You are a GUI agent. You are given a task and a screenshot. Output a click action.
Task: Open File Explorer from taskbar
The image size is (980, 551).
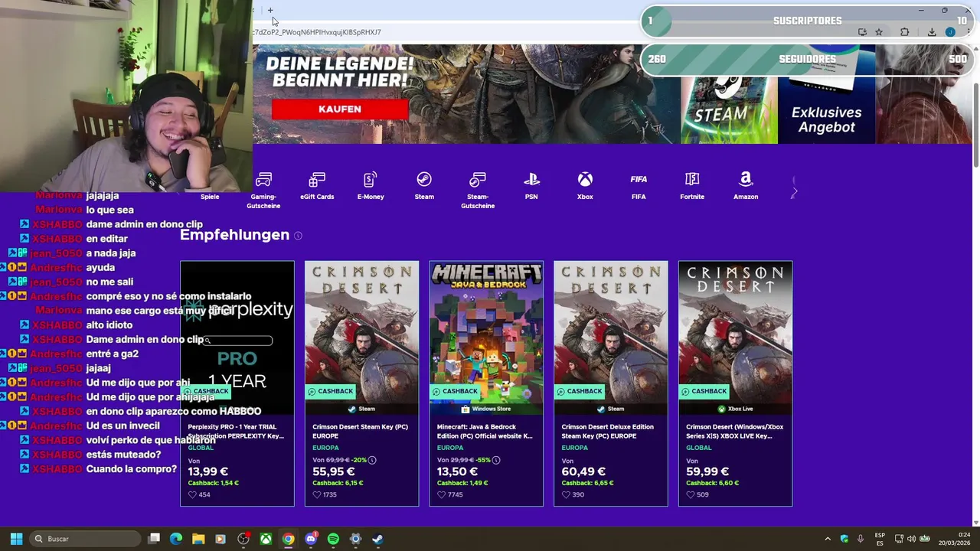click(x=198, y=539)
